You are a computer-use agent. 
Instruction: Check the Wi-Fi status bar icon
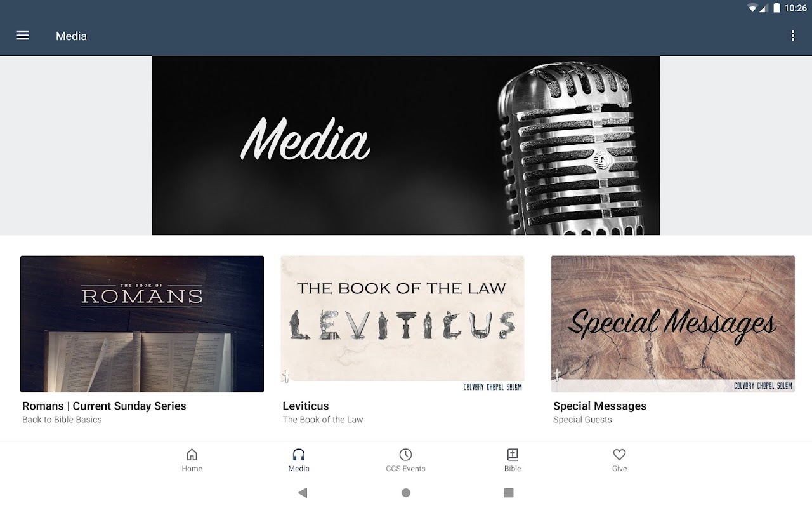click(x=753, y=8)
